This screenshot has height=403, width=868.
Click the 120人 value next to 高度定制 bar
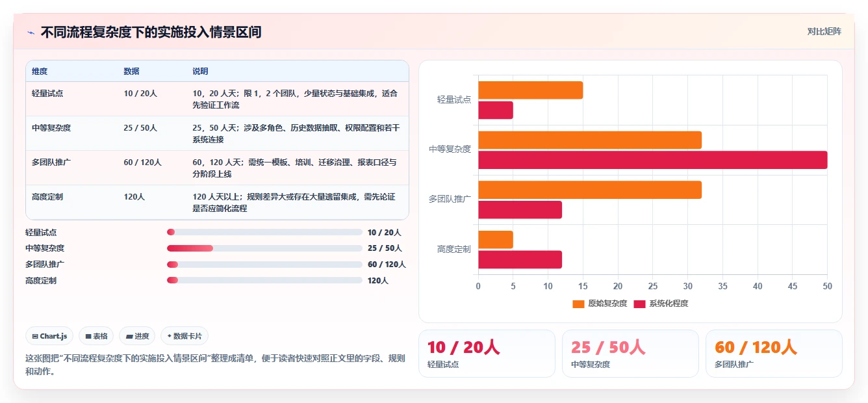[378, 281]
